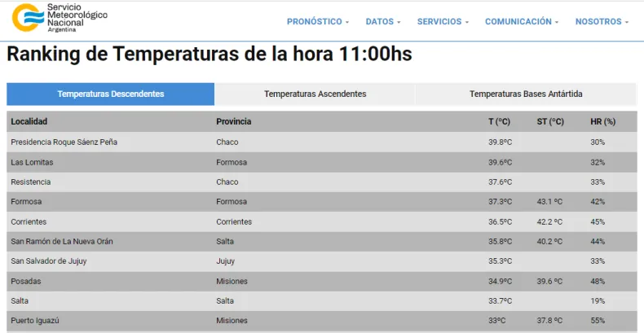Screen dimensions: 644x333
Task: Select the Puerto Iguazú row
Action: [35, 321]
